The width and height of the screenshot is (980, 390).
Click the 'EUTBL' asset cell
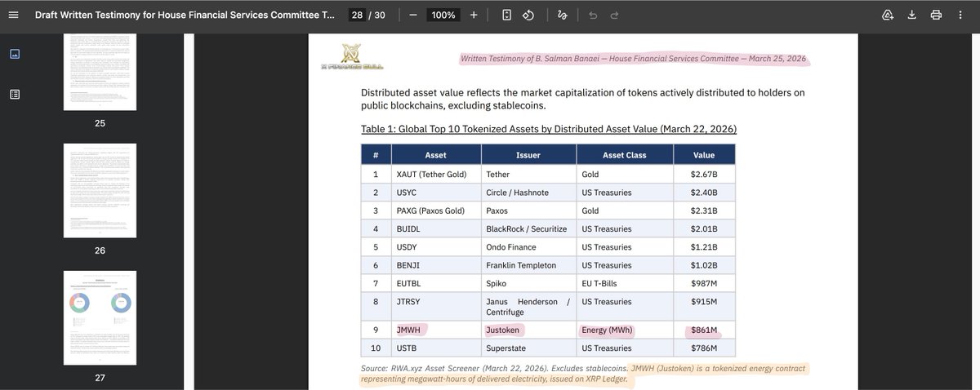point(435,283)
